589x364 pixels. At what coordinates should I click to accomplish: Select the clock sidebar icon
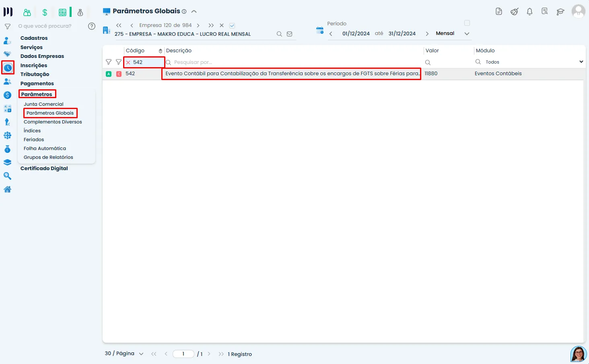tap(8, 68)
